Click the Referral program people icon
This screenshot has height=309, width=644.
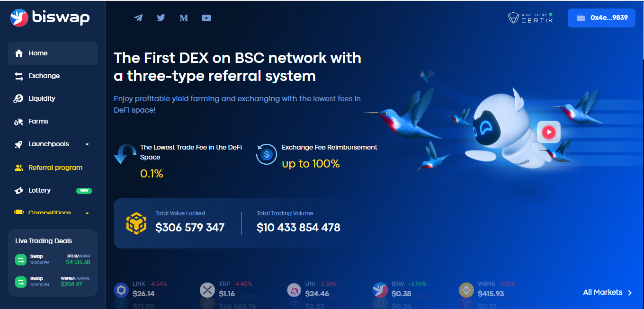19,168
